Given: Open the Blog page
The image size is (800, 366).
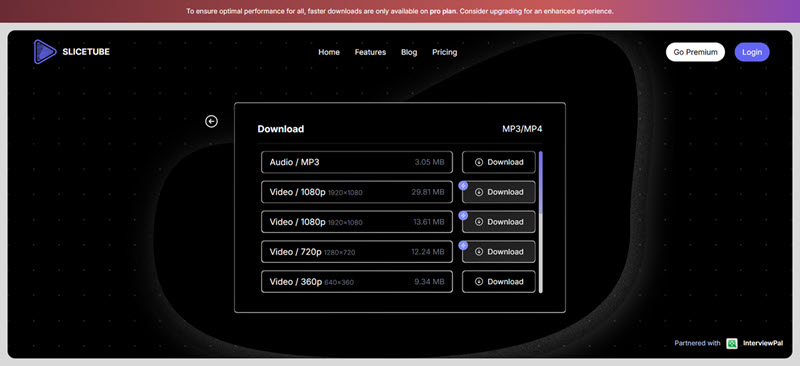Looking at the screenshot, I should coord(409,52).
